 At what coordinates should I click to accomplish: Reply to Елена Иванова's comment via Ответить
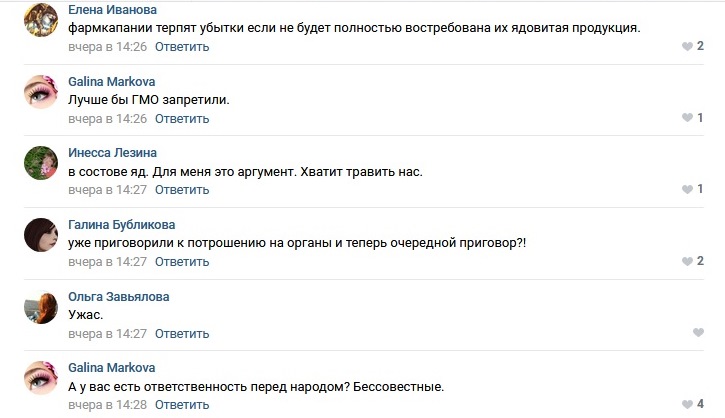182,47
